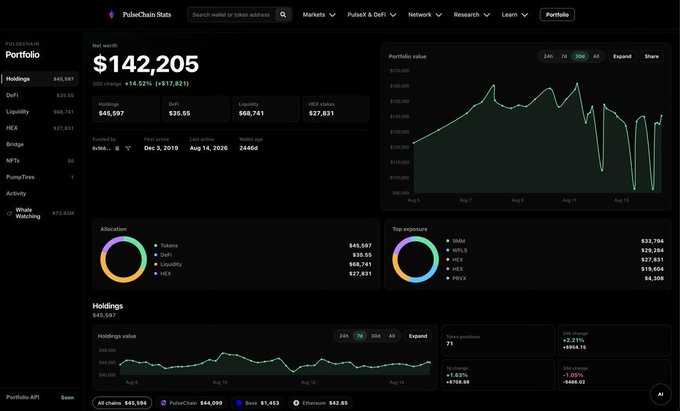
Task: Open the AI assistant bubble
Action: pyautogui.click(x=660, y=394)
